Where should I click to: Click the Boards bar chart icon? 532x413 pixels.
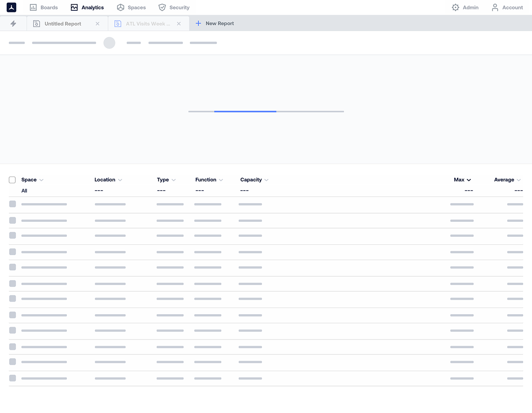33,7
